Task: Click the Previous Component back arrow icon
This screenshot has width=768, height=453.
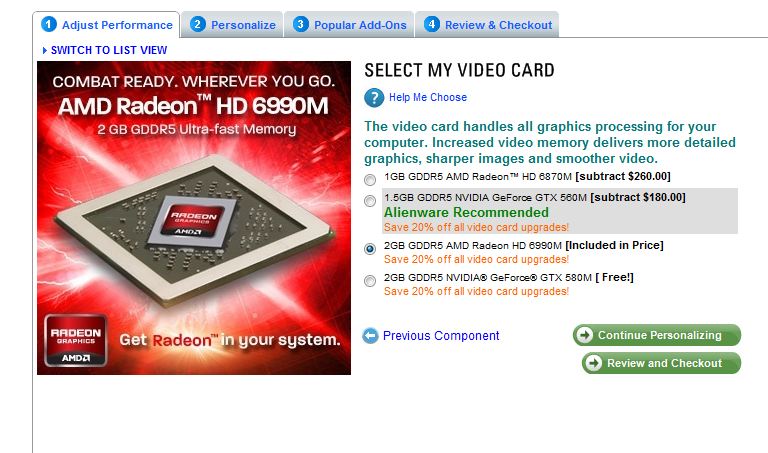Action: (370, 335)
